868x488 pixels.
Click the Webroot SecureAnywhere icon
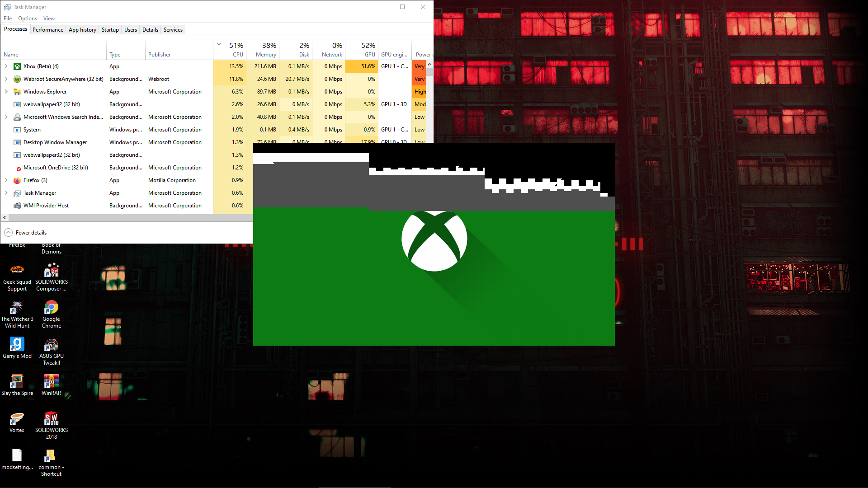coord(17,79)
